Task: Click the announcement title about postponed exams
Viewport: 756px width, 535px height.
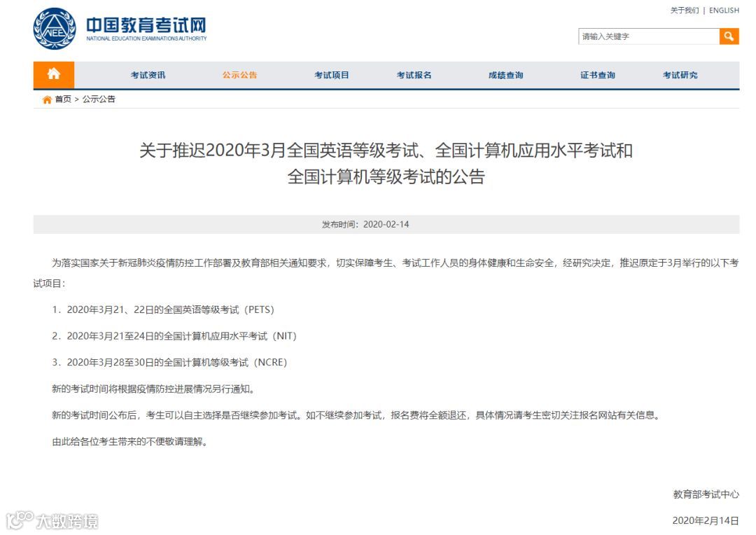Action: tap(386, 164)
